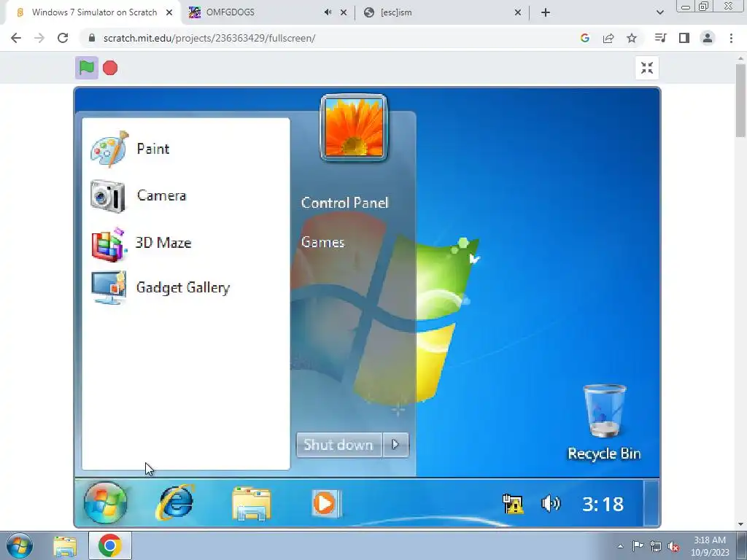The width and height of the screenshot is (747, 560).
Task: Open Camera icon in start menu
Action: 108,195
